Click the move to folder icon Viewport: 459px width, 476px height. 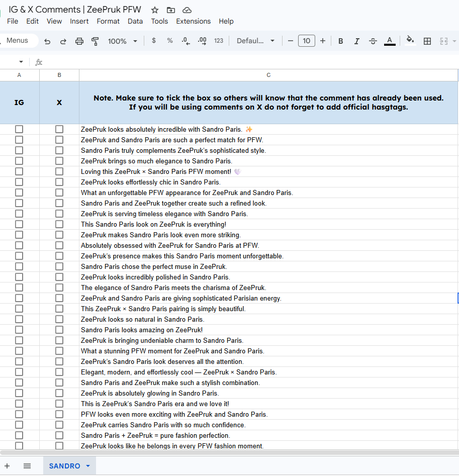171,10
